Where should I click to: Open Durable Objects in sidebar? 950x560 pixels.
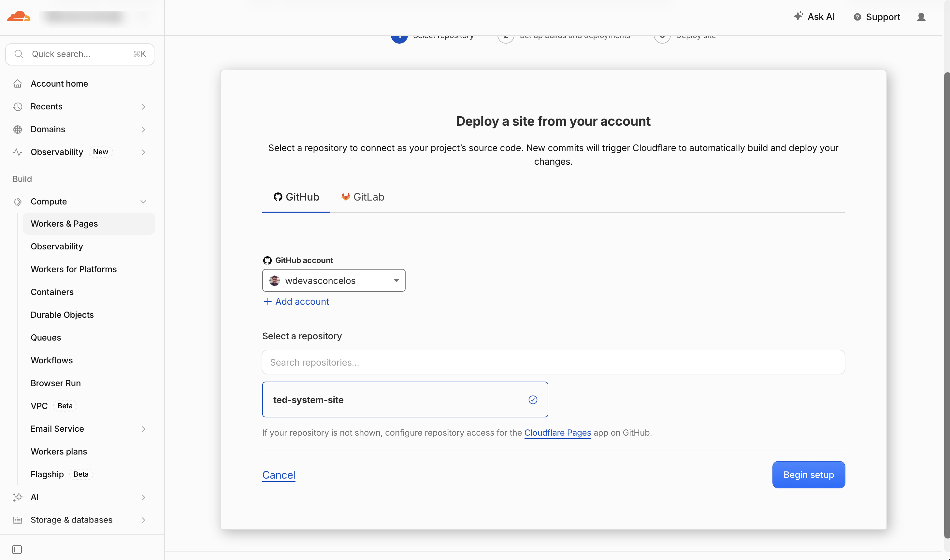pyautogui.click(x=62, y=315)
